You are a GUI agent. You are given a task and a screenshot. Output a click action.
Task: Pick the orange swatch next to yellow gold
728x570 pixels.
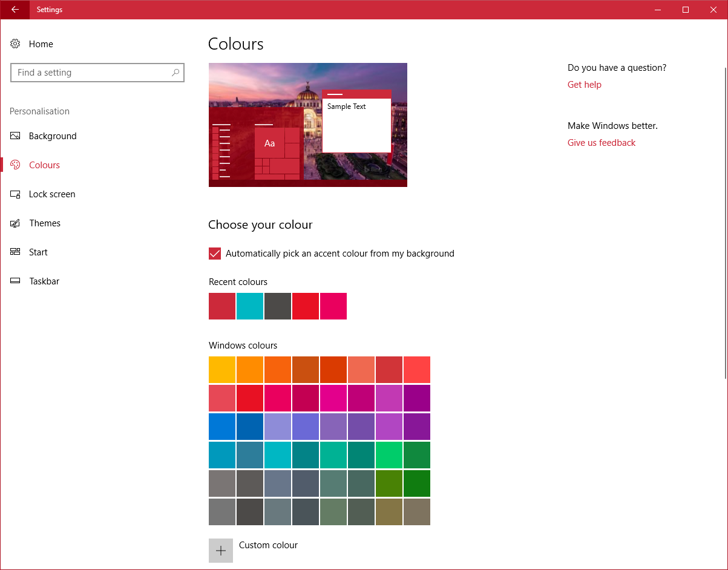point(250,370)
